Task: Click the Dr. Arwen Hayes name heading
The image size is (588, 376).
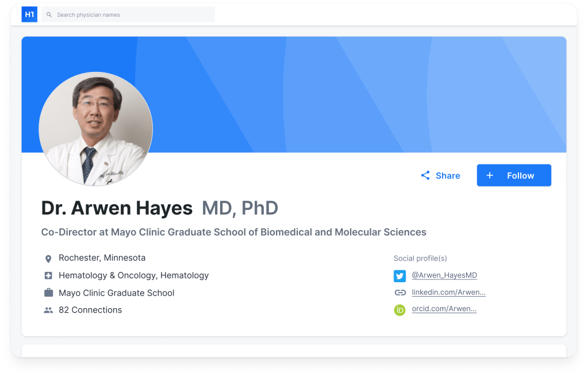Action: tap(117, 208)
